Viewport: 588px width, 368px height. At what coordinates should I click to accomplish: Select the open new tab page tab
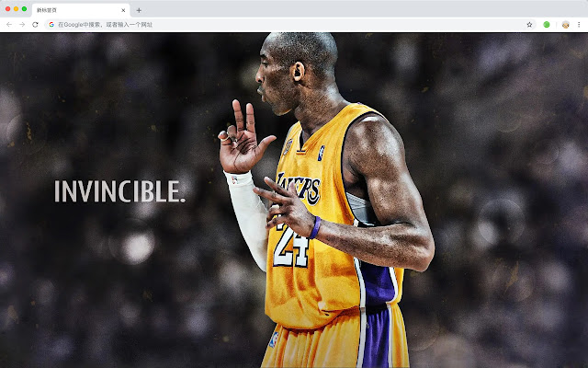pyautogui.click(x=81, y=10)
